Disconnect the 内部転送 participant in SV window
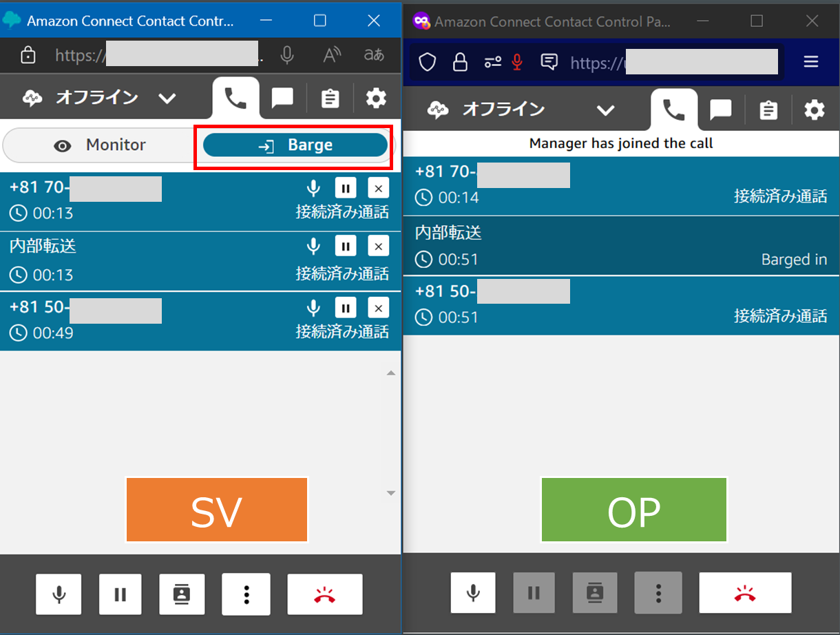This screenshot has width=840, height=635. point(378,246)
